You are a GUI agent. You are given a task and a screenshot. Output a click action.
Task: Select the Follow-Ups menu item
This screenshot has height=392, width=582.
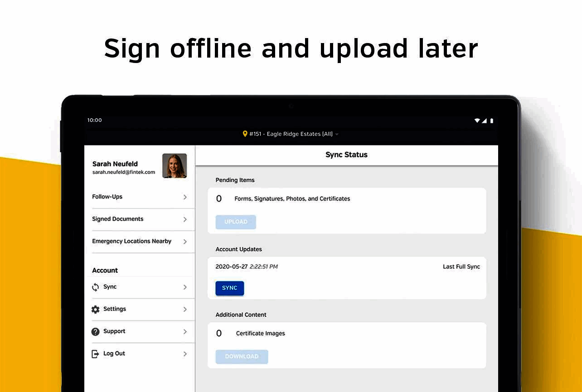[x=107, y=197]
